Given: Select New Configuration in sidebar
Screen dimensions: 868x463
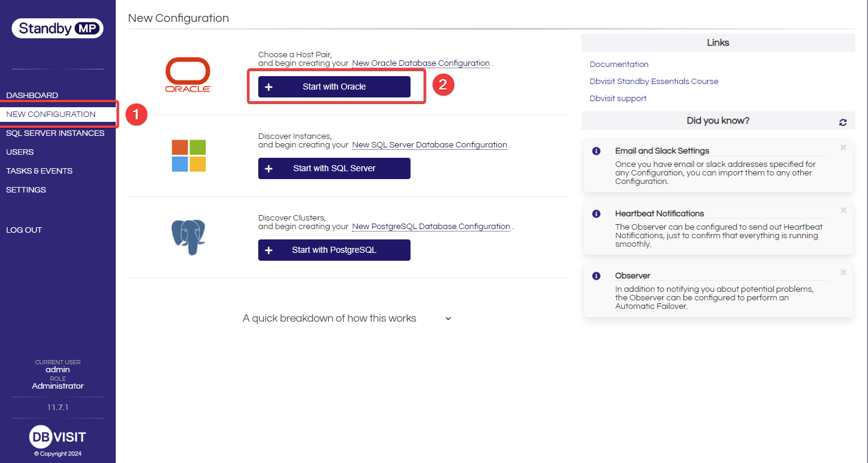Looking at the screenshot, I should coord(51,114).
